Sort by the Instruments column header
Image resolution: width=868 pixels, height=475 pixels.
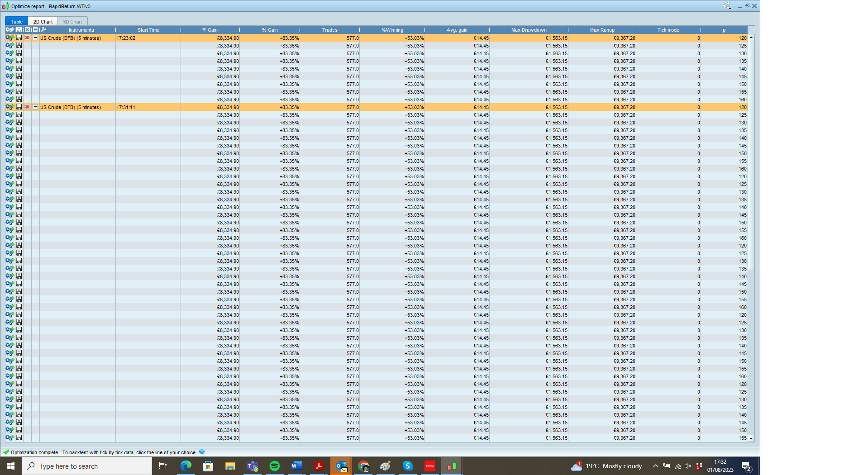tap(81, 30)
